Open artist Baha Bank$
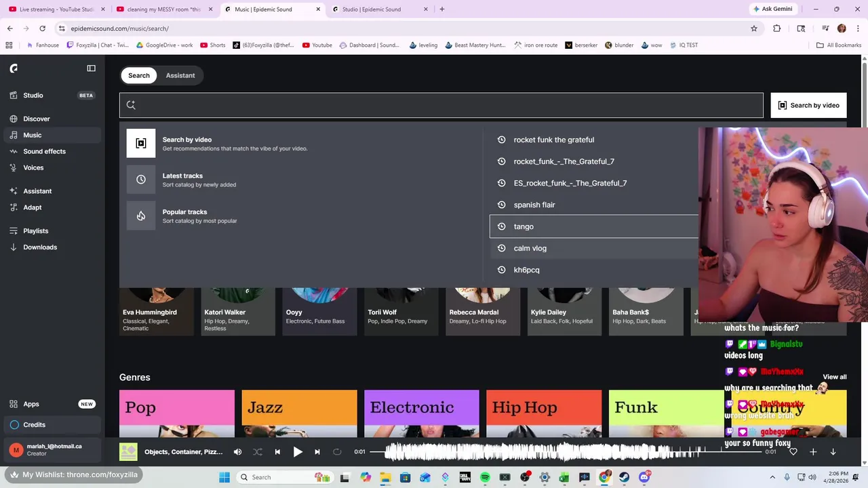This screenshot has width=868, height=488. coord(646,312)
